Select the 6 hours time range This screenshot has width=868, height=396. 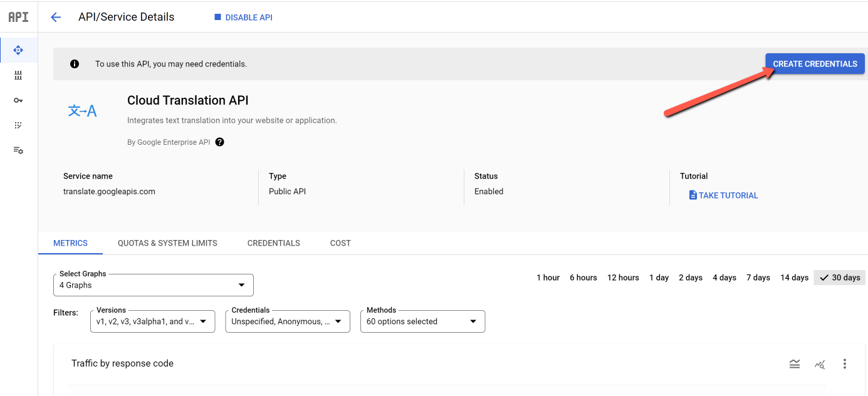click(583, 278)
